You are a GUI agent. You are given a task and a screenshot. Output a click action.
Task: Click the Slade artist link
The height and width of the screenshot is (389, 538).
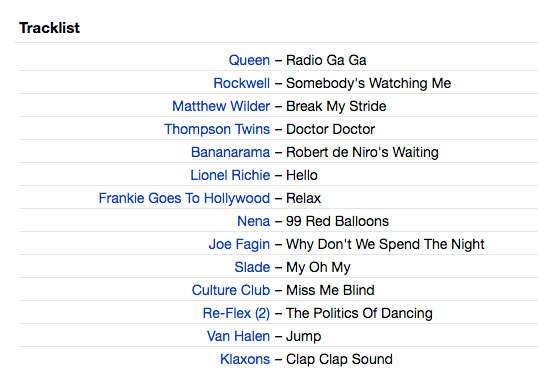[252, 267]
